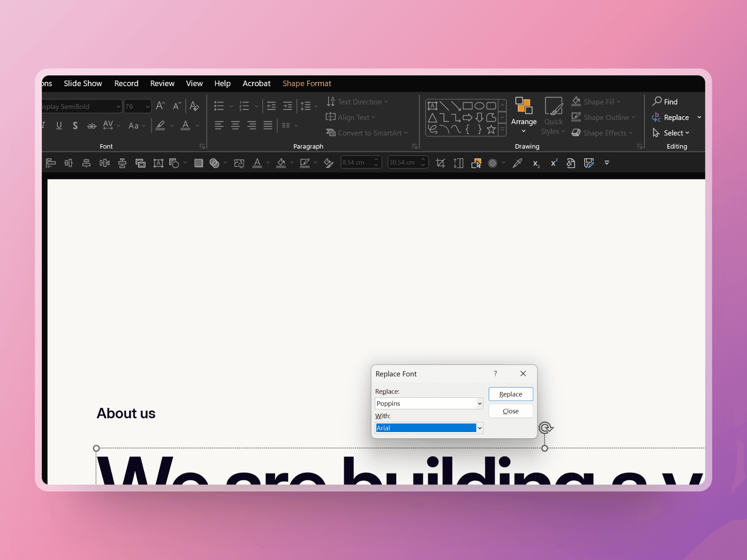Justify the paragraph text
Screen dimensions: 747x560
[268, 125]
